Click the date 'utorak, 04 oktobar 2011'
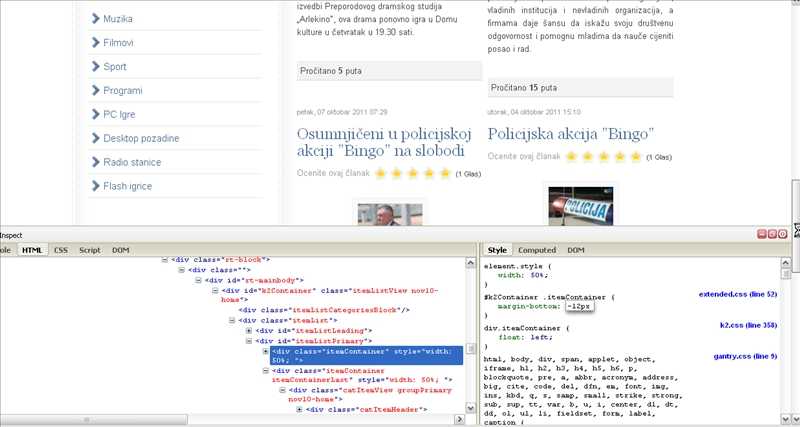Screen dimensions: 800x427 click(x=534, y=112)
